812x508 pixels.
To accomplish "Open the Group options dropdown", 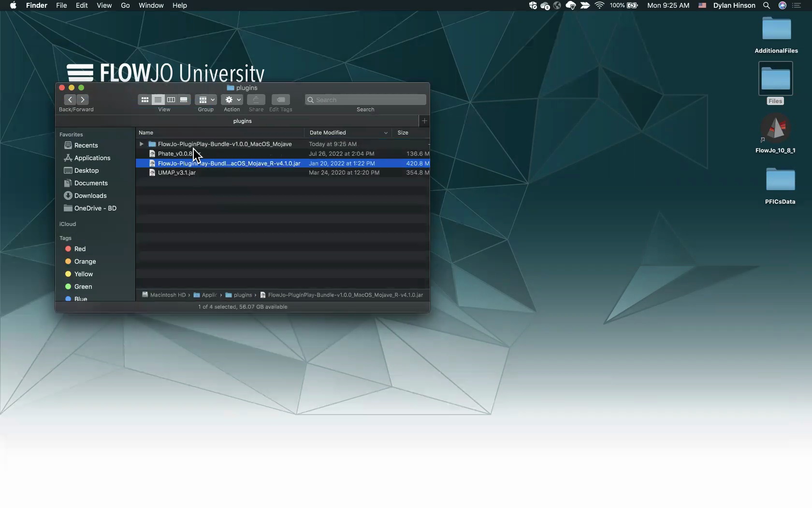I will (x=206, y=100).
